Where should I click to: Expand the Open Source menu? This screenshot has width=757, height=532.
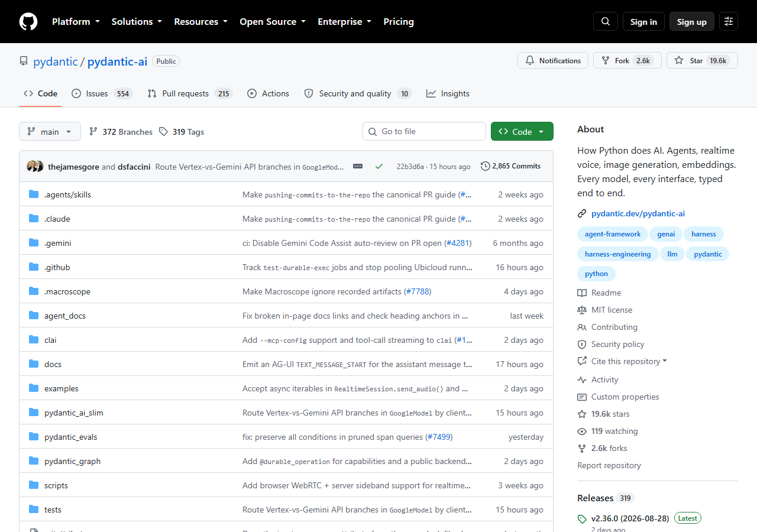click(x=273, y=21)
